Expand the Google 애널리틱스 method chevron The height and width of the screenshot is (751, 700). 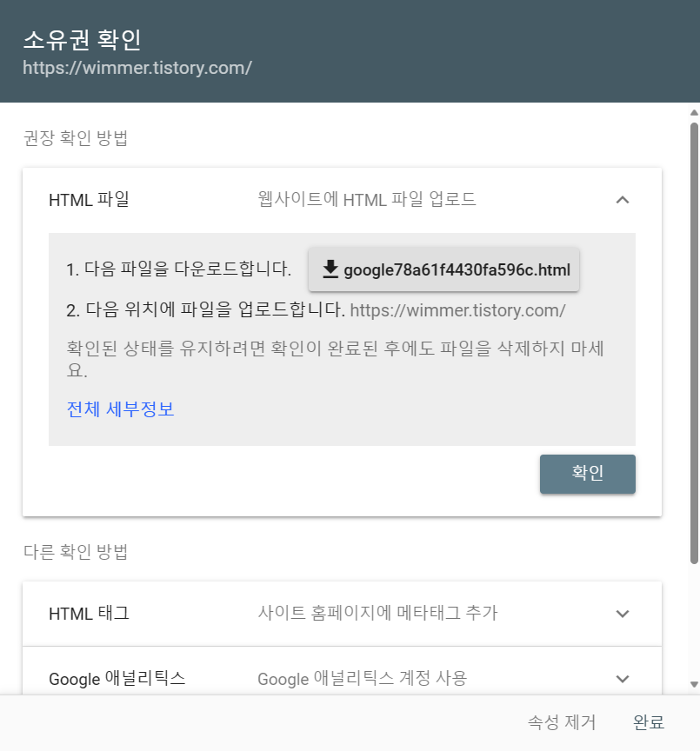(622, 679)
